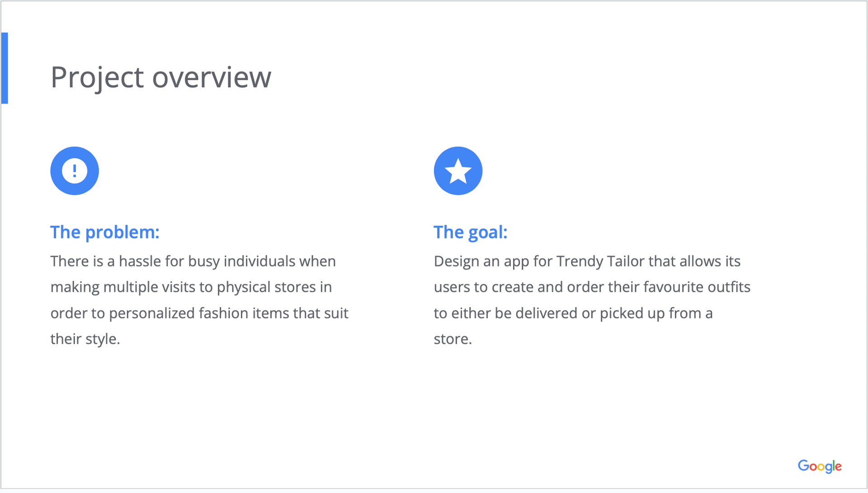Click the line "making multiple visits to physical stores"
The image size is (868, 493).
point(191,287)
